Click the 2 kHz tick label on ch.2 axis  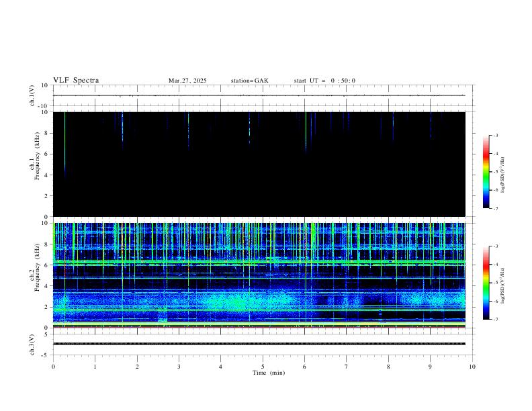(x=46, y=307)
